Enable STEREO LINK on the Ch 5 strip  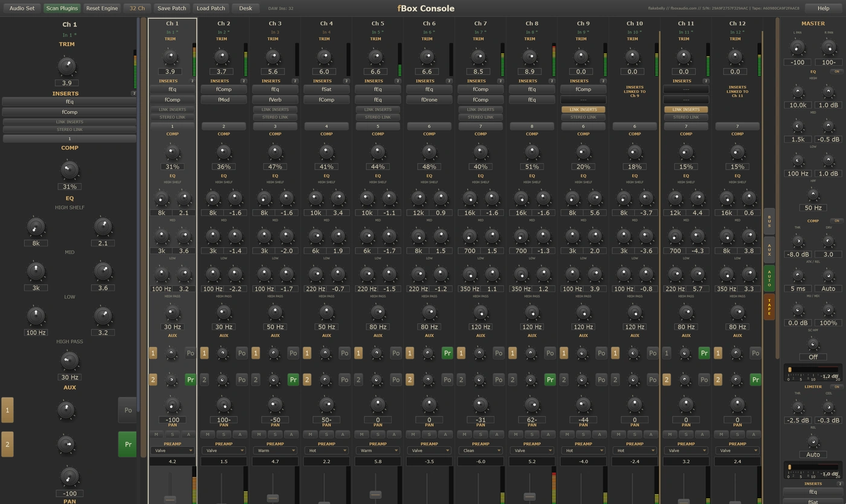(x=378, y=117)
